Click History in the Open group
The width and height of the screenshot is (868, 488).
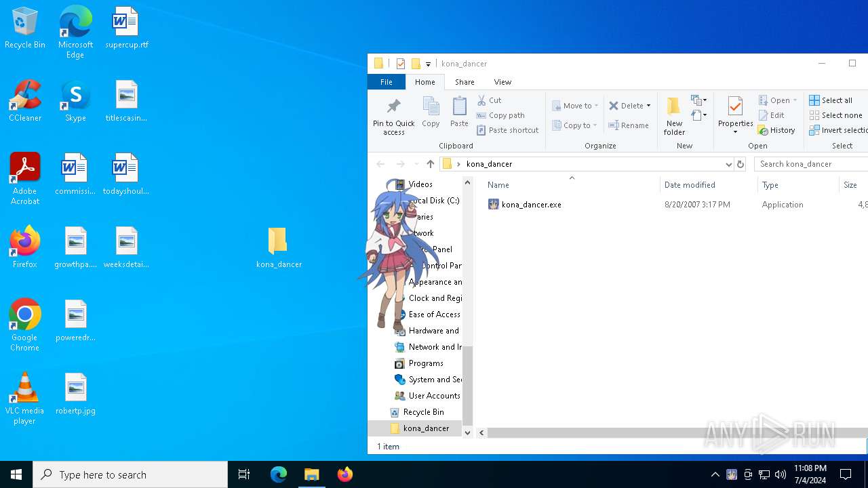pos(777,130)
